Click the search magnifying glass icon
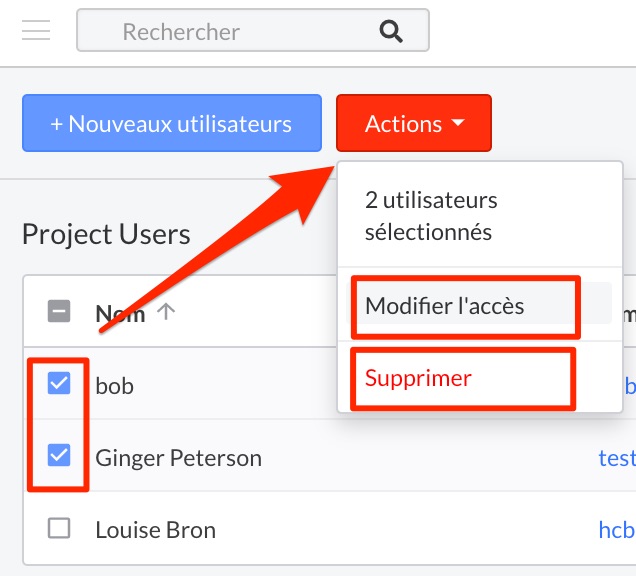This screenshot has height=576, width=636. [391, 31]
